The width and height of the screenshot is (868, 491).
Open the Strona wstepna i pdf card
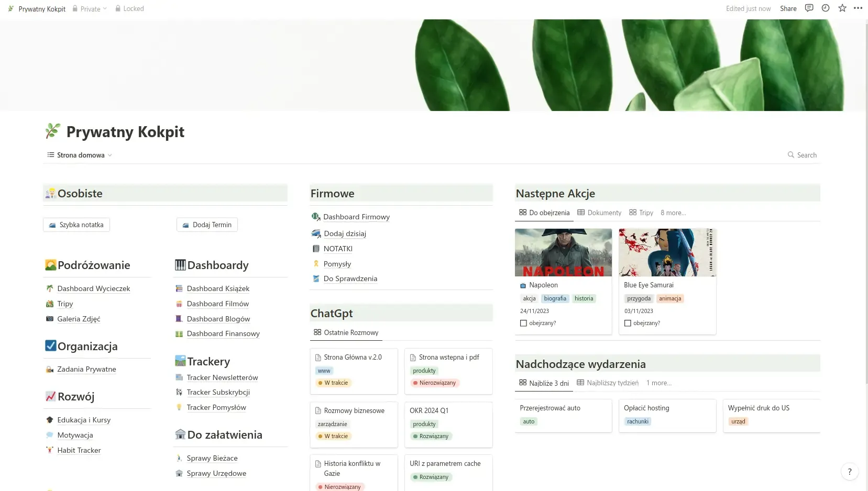click(448, 371)
